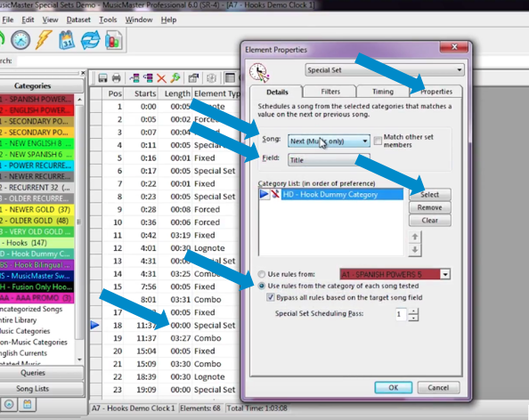
Task: Select the OLDER GOLD (48) category
Action: (x=37, y=221)
